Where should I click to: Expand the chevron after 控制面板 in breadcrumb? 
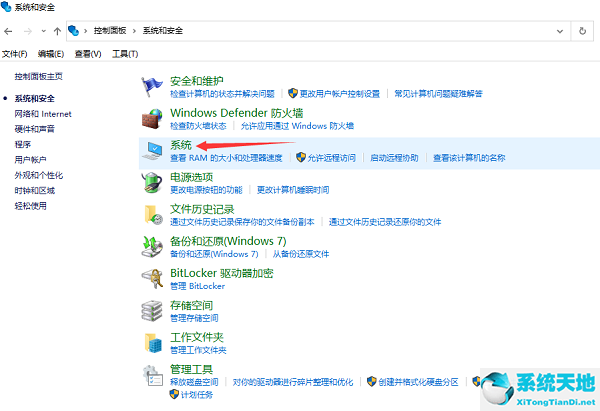(x=134, y=31)
